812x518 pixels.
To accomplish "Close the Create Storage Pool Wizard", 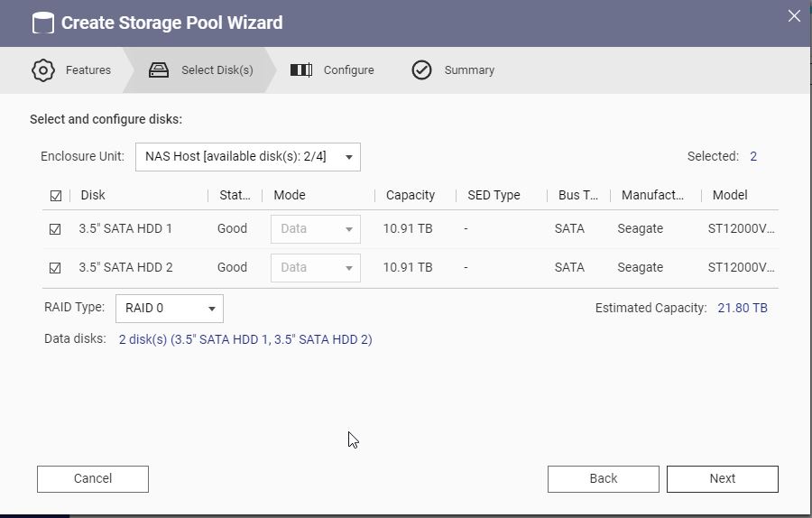I will point(794,16).
